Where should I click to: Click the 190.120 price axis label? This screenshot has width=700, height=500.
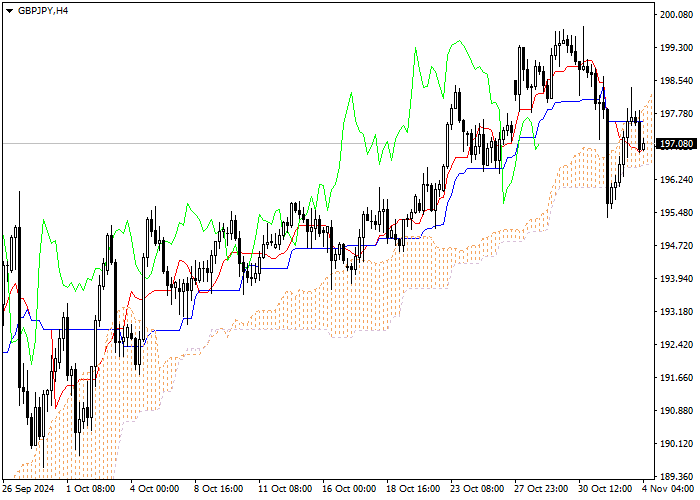pyautogui.click(x=676, y=444)
